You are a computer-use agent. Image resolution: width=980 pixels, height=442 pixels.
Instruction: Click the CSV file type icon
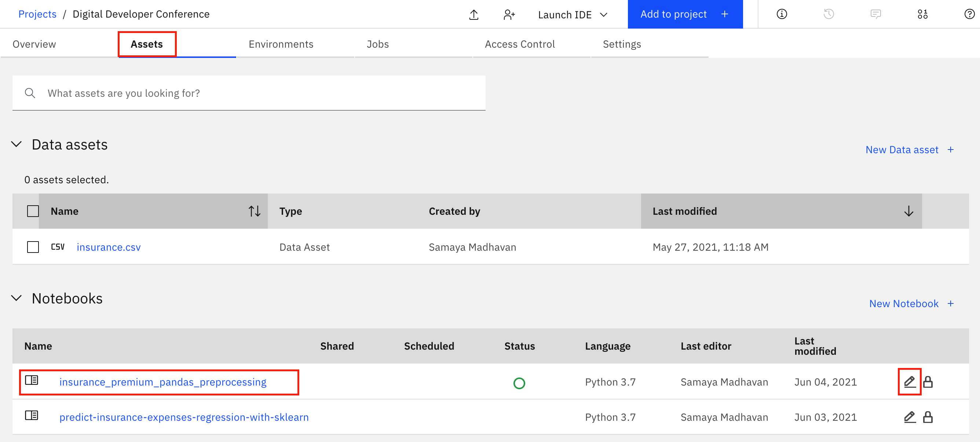pyautogui.click(x=58, y=247)
